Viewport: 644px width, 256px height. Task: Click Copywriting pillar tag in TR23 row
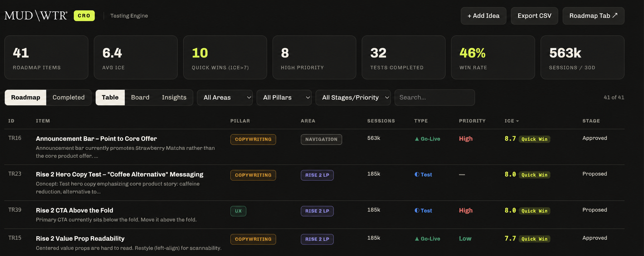(x=253, y=175)
